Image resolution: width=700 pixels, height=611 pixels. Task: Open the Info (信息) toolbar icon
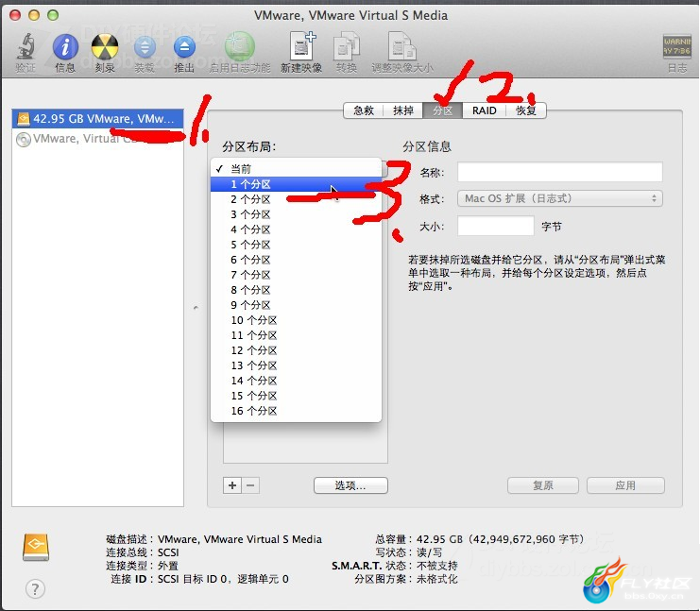pyautogui.click(x=65, y=46)
